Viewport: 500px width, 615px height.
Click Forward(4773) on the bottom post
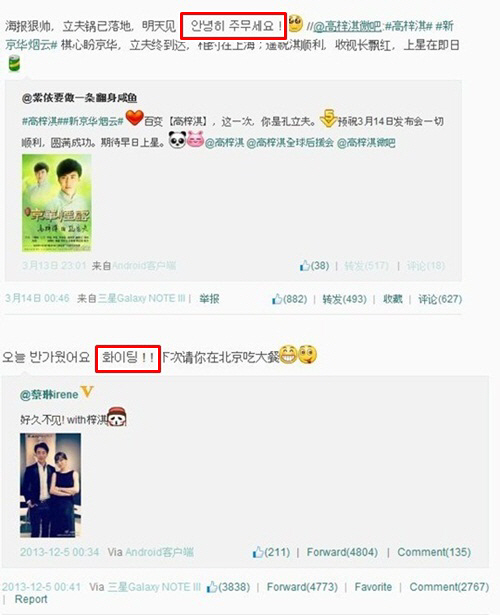pos(302,587)
